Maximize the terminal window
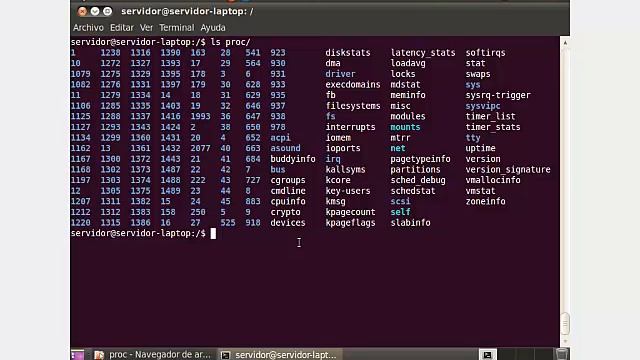Viewport: 640px width, 360px height. click(x=107, y=11)
